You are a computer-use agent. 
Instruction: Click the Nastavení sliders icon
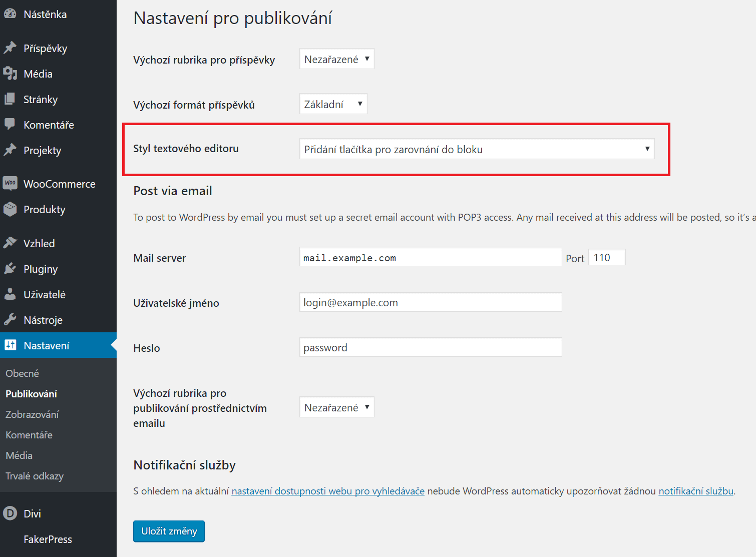pos(10,345)
